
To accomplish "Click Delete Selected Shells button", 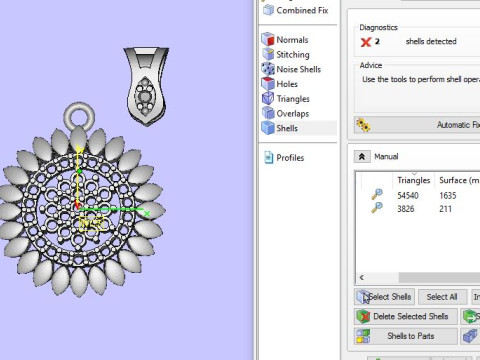I will 406,316.
